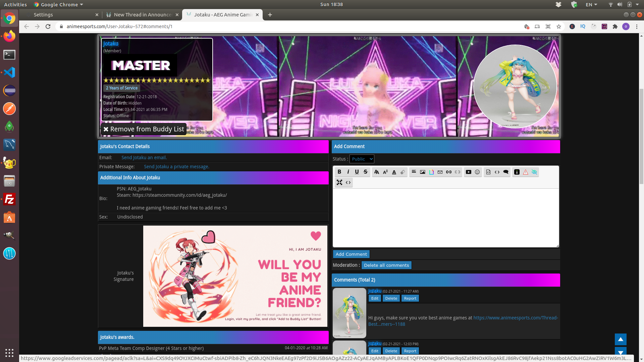Toggle bold in comment editor
644x362 pixels.
(x=339, y=172)
